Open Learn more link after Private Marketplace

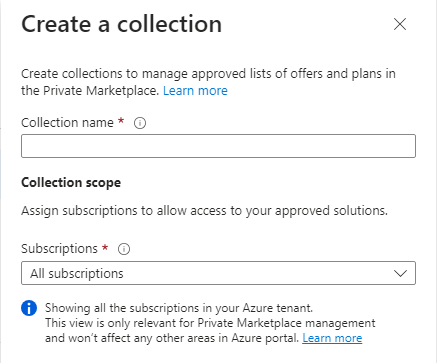tap(195, 91)
